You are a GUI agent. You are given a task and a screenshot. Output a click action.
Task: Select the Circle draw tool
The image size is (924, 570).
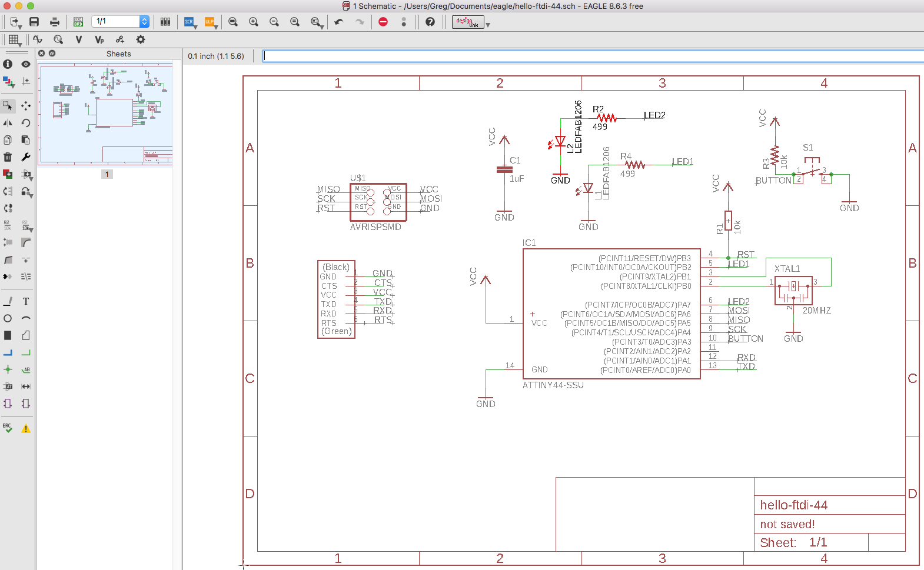[x=8, y=318]
